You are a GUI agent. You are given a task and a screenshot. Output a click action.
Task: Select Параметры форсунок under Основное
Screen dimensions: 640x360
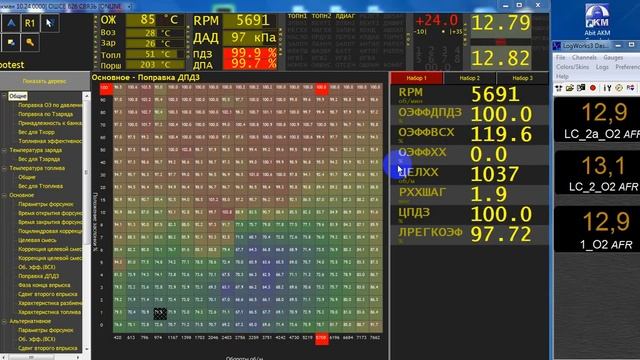point(46,204)
